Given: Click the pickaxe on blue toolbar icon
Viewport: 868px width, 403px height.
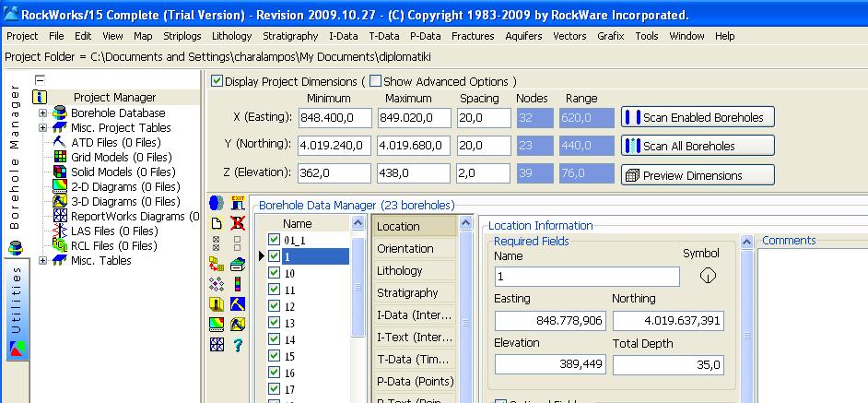Looking at the screenshot, I should pos(238,303).
